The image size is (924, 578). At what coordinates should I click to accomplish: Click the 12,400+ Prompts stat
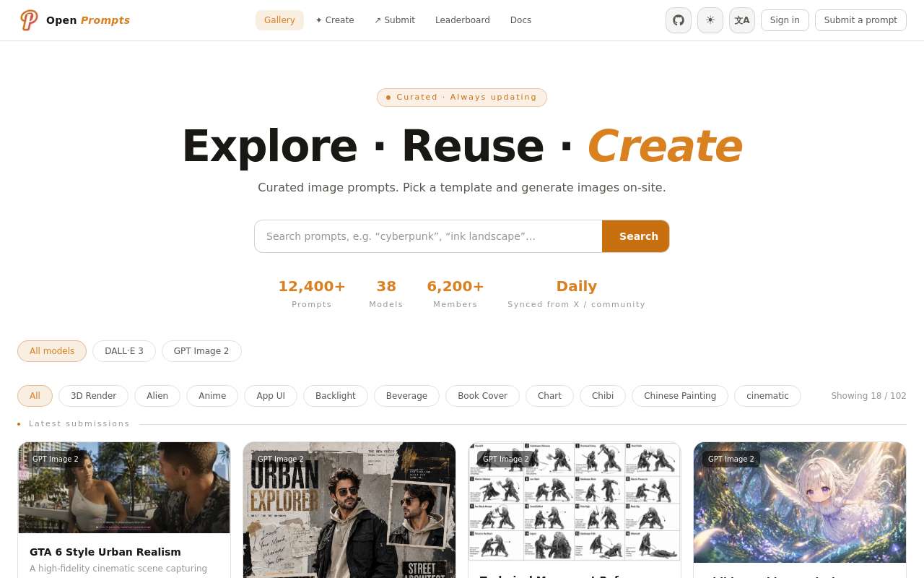point(312,293)
